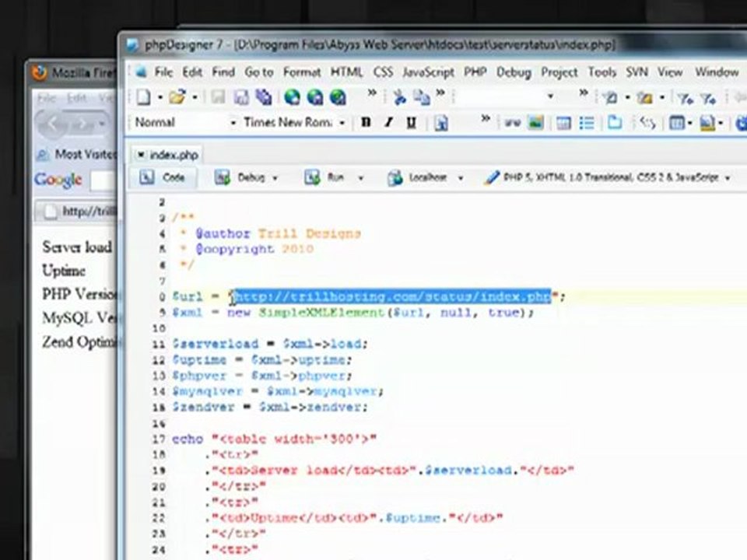This screenshot has width=747, height=560.
Task: Open the Run dropdown arrow
Action: click(x=360, y=178)
